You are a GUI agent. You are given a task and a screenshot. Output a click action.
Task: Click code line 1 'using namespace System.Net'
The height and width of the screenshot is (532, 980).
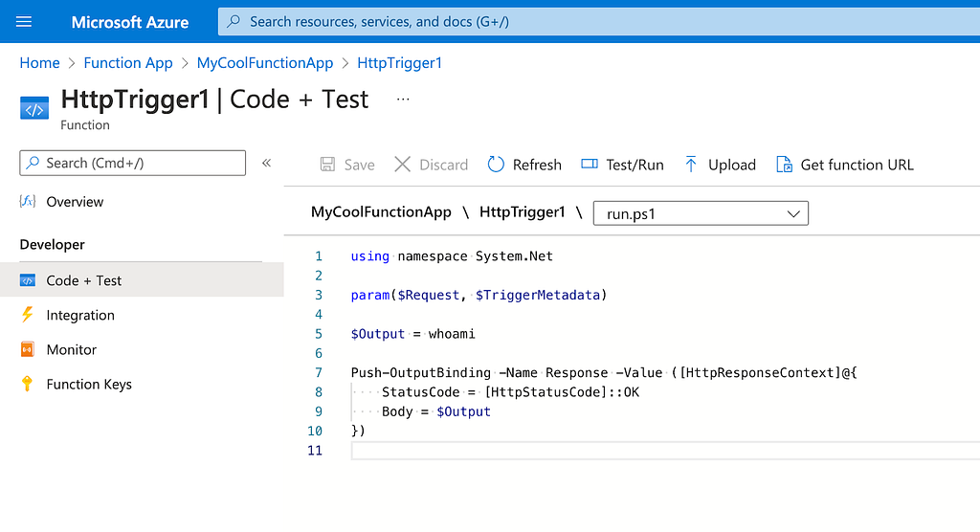pos(452,256)
